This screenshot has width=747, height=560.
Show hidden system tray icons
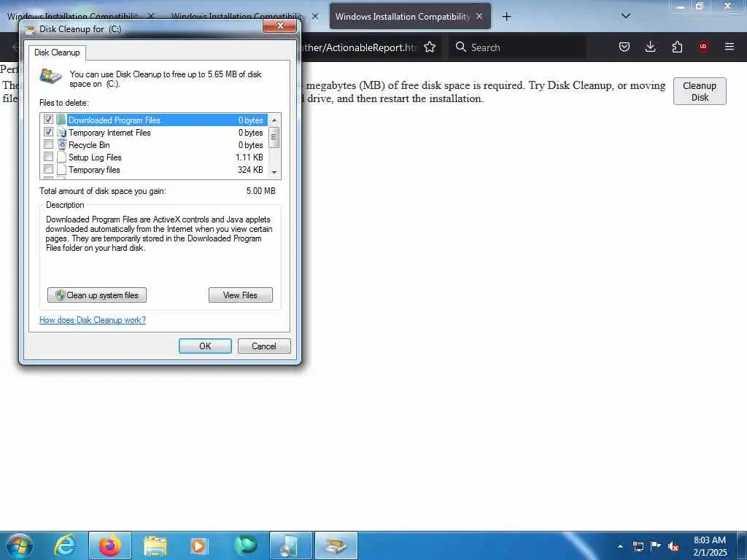(x=620, y=546)
